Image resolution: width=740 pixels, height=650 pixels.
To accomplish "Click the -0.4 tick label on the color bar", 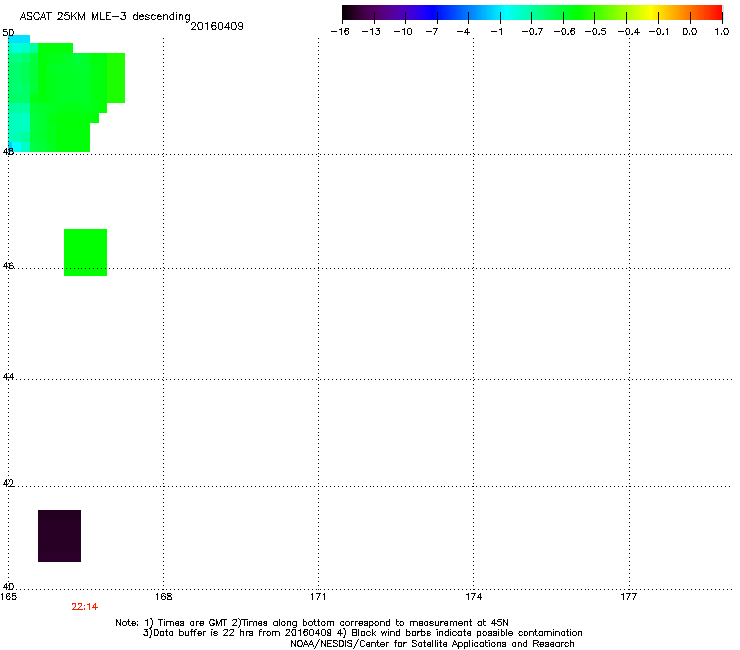I will [x=629, y=32].
